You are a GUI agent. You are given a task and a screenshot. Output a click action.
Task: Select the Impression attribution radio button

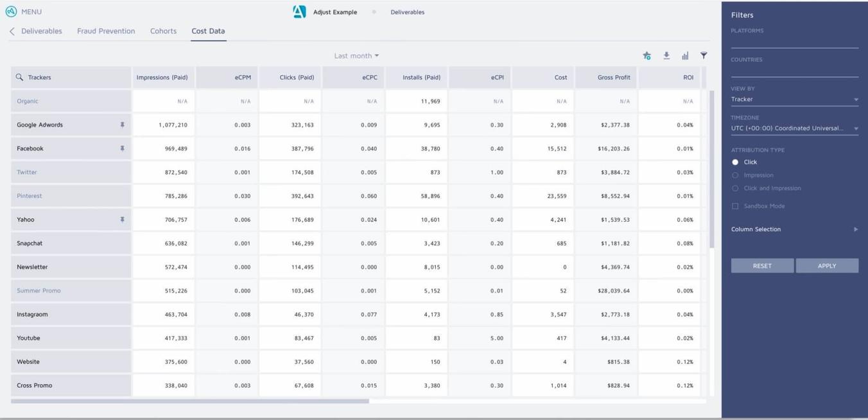tap(735, 175)
